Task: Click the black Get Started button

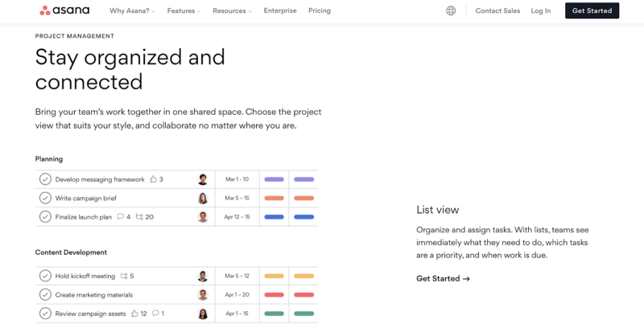Action: tap(592, 10)
